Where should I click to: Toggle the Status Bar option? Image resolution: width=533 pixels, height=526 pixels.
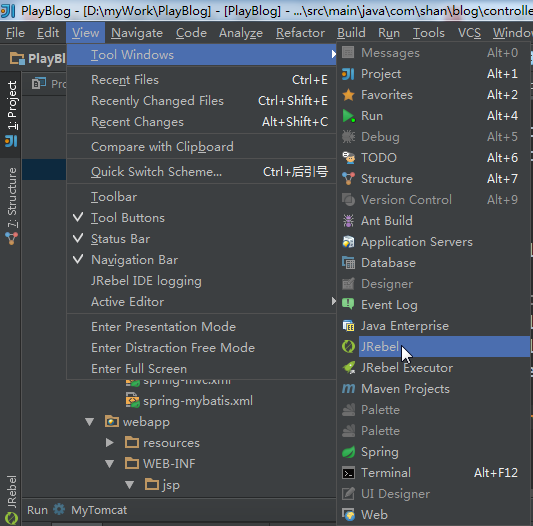pyautogui.click(x=201, y=239)
